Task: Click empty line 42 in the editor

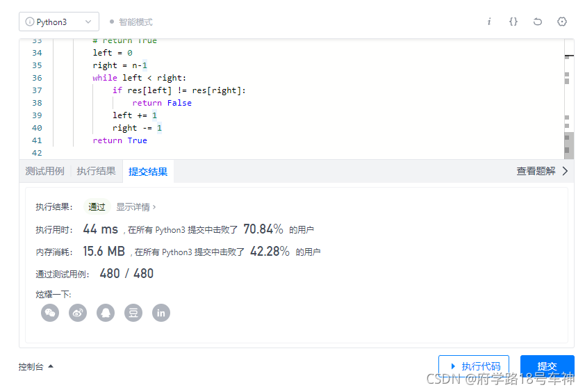Action: (291, 153)
